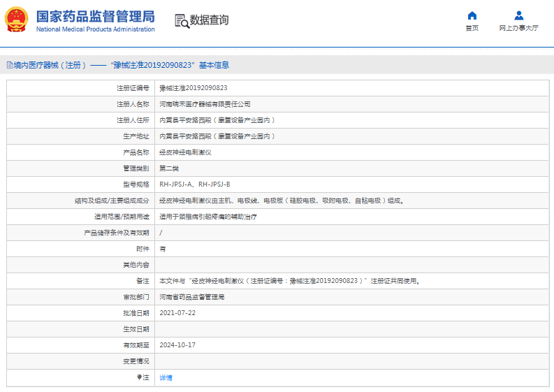Click the 首页 home icon
Image resolution: width=554 pixels, height=392 pixels.
472,15
